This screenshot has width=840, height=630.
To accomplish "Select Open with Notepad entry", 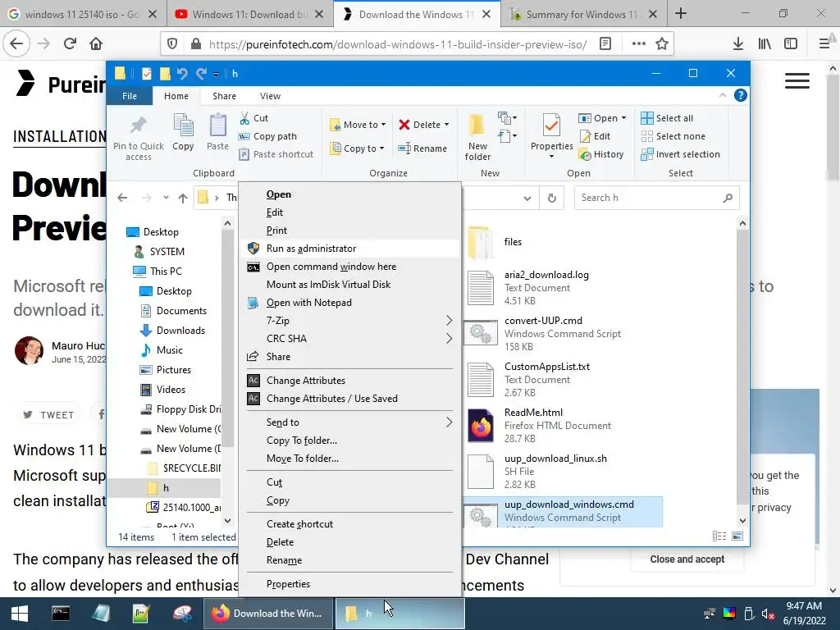I will pyautogui.click(x=350, y=302).
